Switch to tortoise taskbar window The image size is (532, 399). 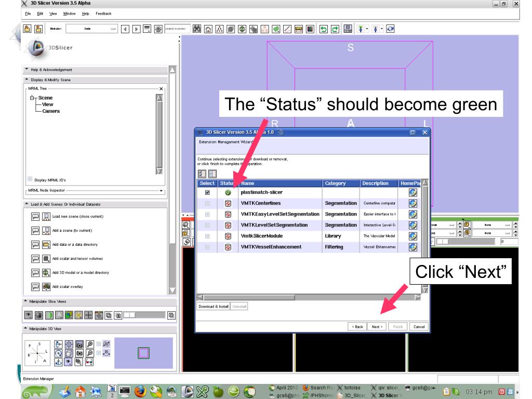pyautogui.click(x=349, y=388)
